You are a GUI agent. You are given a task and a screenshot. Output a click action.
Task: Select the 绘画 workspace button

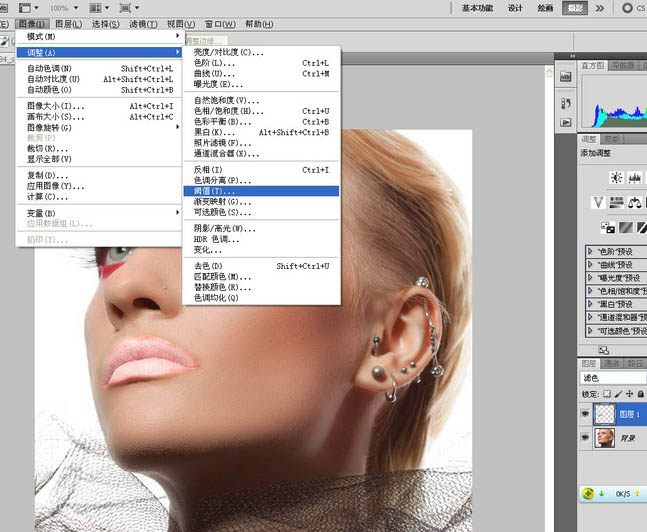[545, 8]
